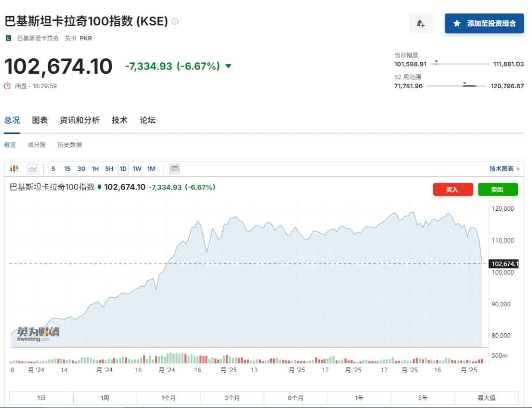Choose the 3个月 range at chart bottom
This screenshot has width=532, height=408.
pyautogui.click(x=232, y=398)
